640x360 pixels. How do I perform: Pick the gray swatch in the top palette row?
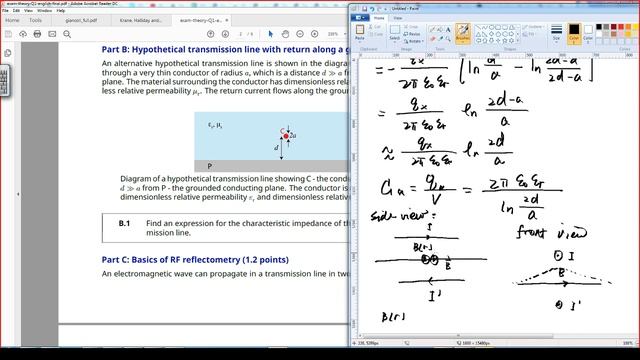pyautogui.click(x=606, y=27)
